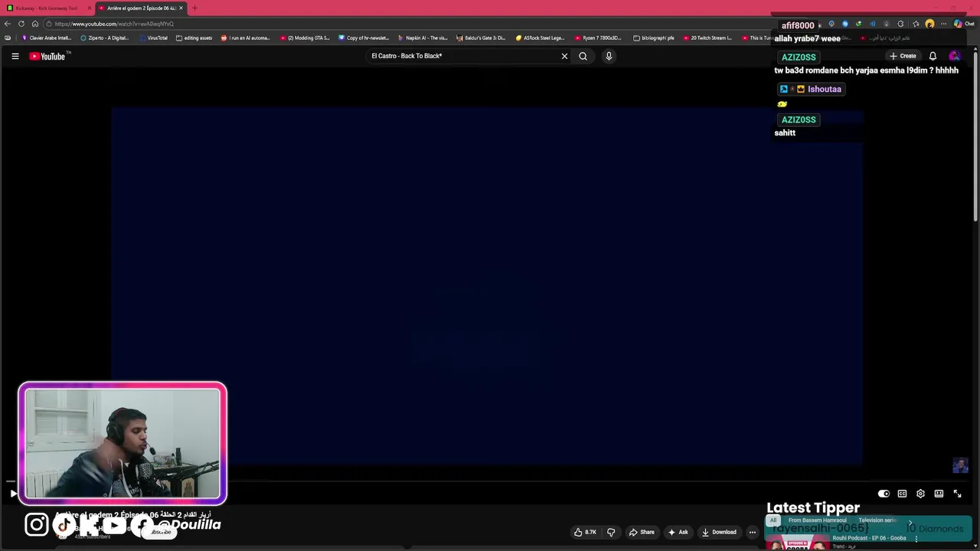Bookmark this page with star icon
This screenshot has height=551, width=980.
916,24
